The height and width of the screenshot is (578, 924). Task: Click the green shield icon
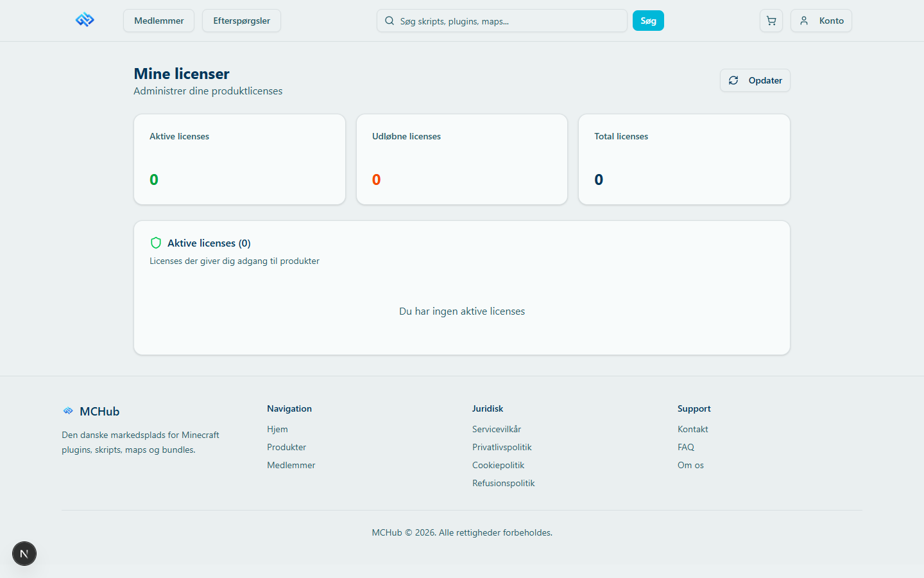tap(156, 243)
